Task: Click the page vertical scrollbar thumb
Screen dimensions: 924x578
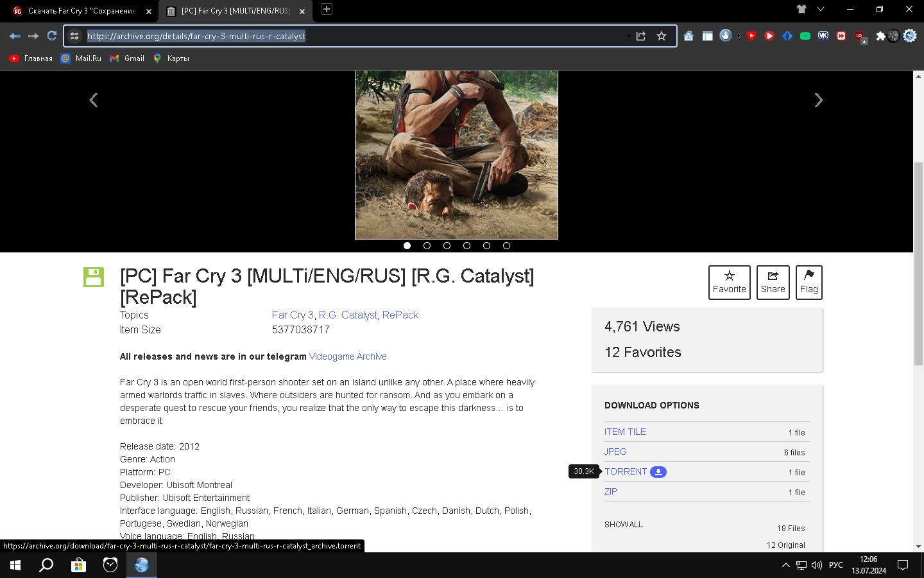Action: coord(918,263)
